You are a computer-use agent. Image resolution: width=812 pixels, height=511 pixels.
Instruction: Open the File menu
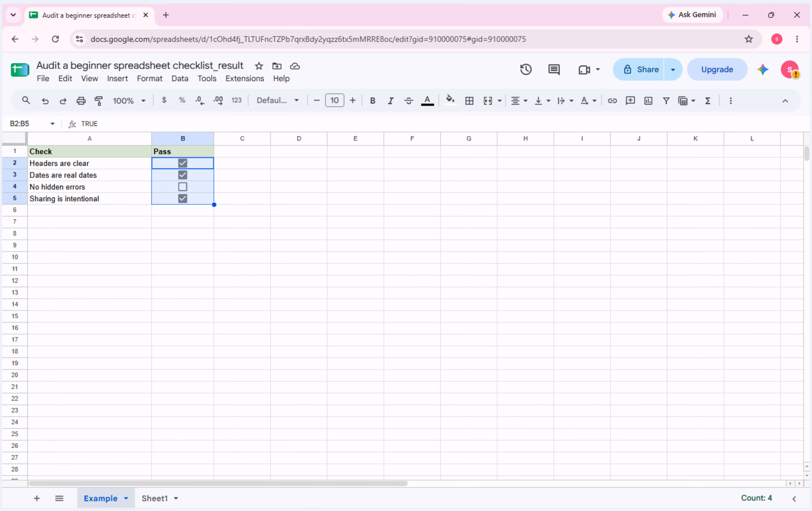[43, 79]
